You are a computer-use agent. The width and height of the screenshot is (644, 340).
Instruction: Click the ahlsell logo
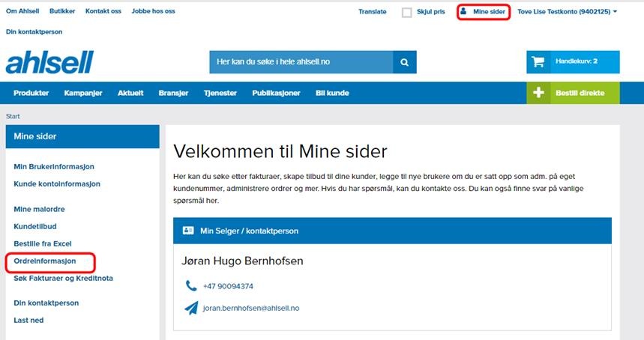tap(49, 62)
